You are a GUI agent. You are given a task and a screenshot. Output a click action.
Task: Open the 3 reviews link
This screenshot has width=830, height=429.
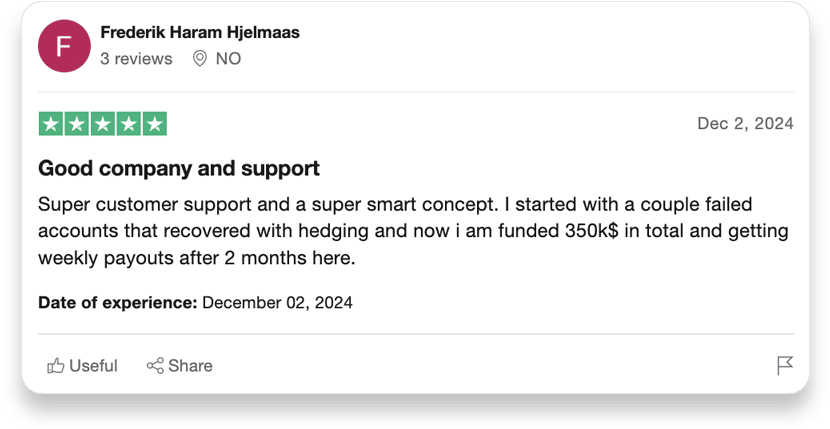137,58
